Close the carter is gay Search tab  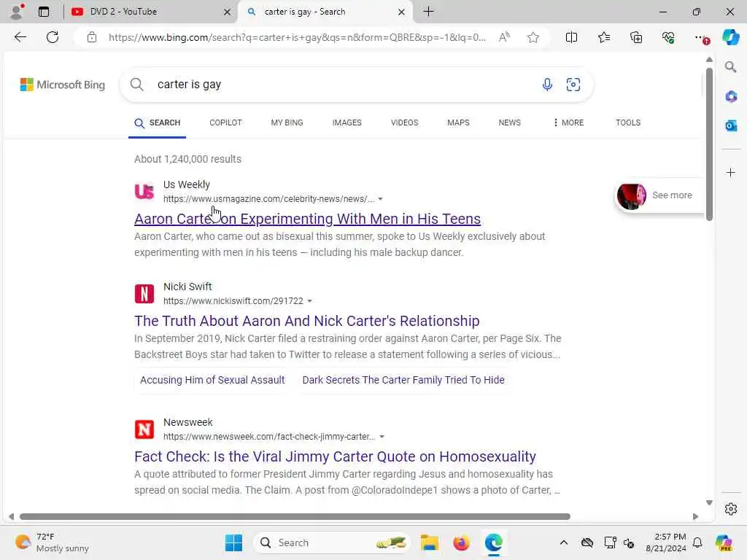pyautogui.click(x=402, y=12)
